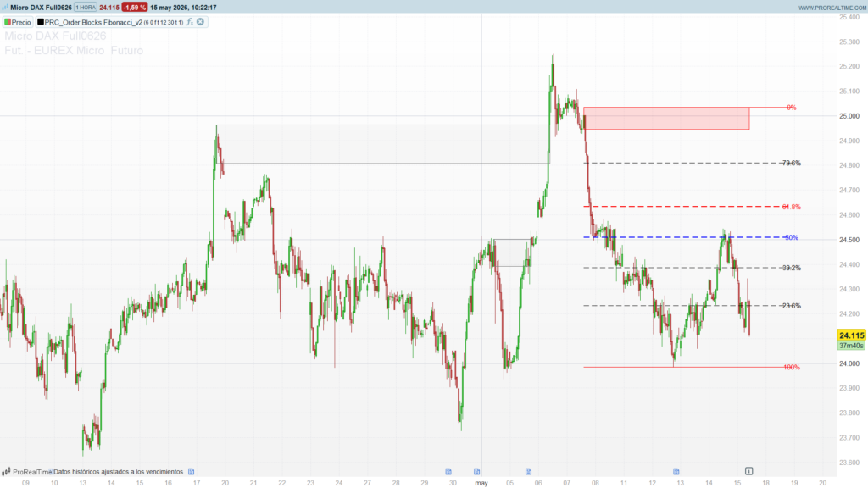Click the 24.115 last price in the title bar

(x=109, y=8)
